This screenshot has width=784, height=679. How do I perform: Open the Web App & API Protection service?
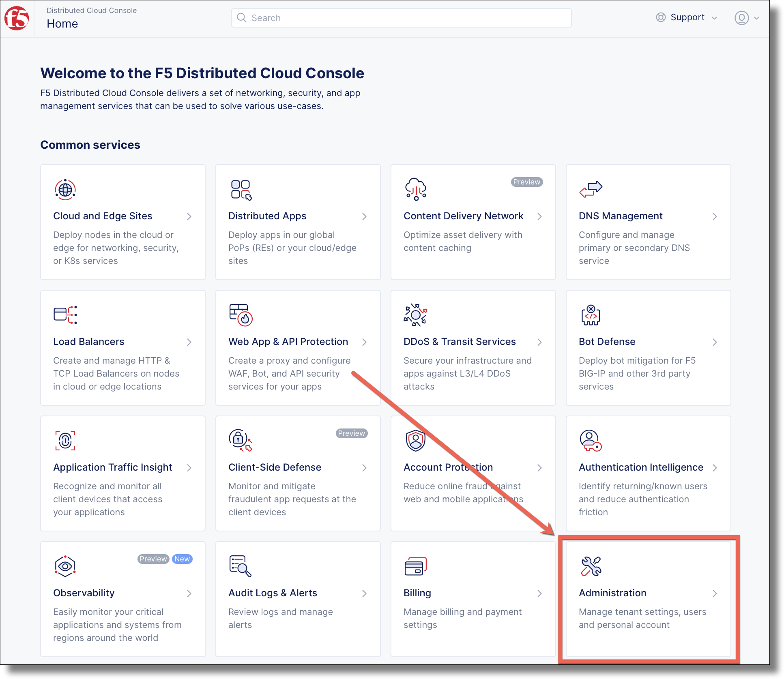point(298,348)
